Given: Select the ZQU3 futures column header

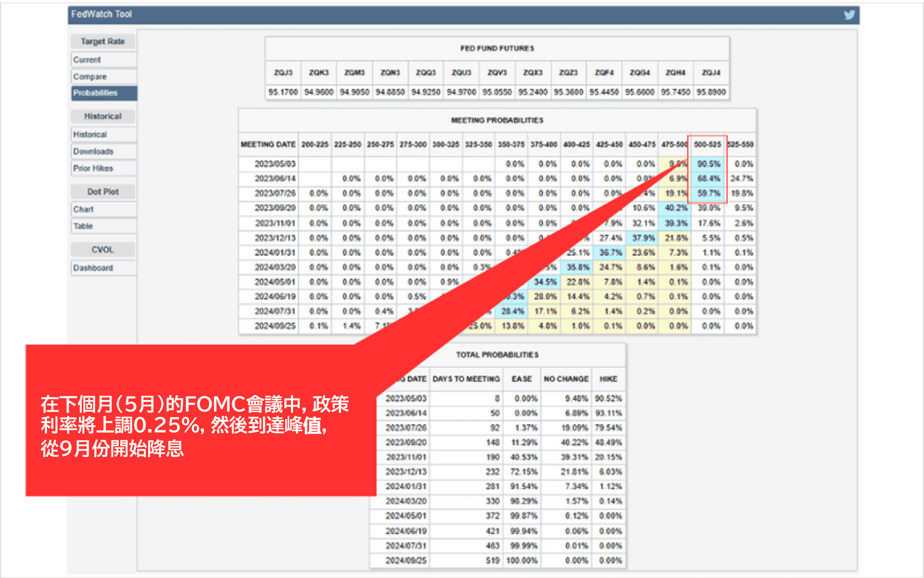Looking at the screenshot, I should pos(461,72).
